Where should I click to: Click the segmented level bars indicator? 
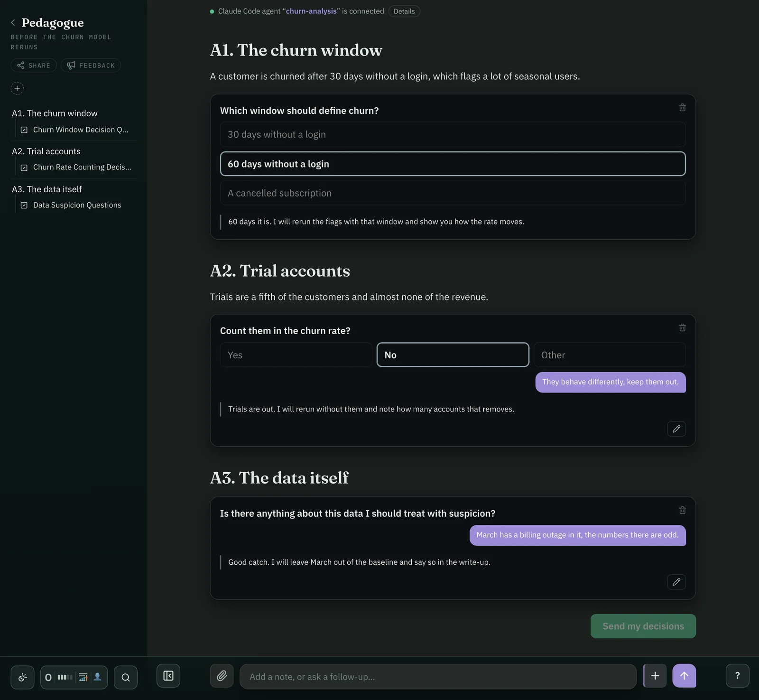tap(65, 677)
